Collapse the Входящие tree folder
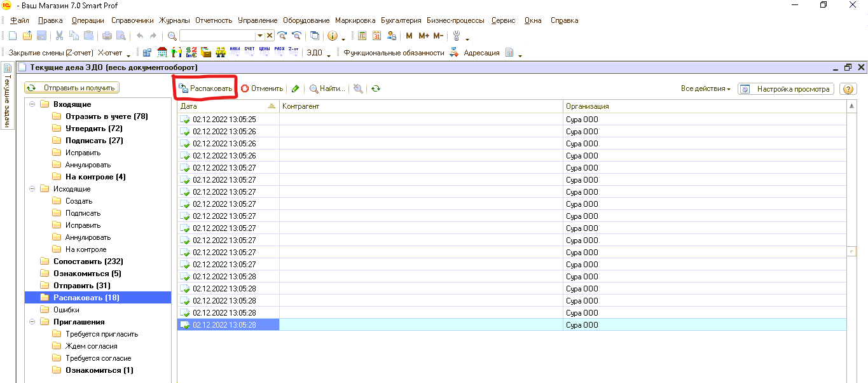This screenshot has width=868, height=383. pos(32,104)
